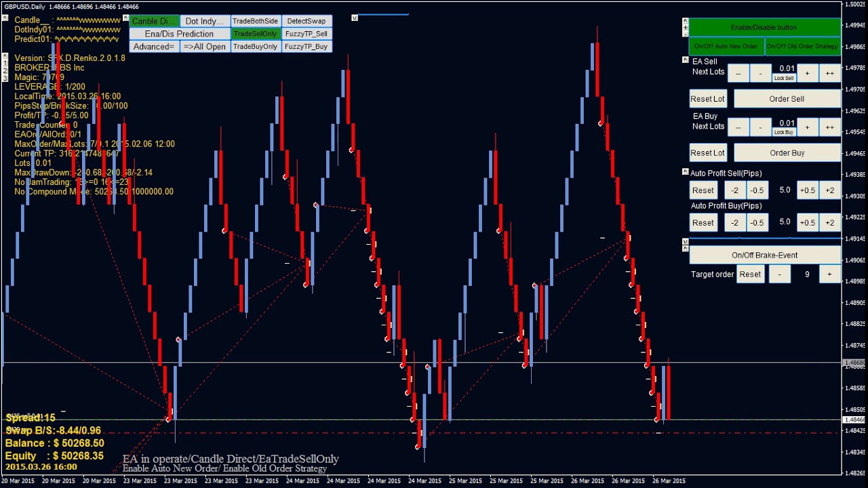
Task: Toggle the Canble Di... green button
Action: pyautogui.click(x=155, y=22)
